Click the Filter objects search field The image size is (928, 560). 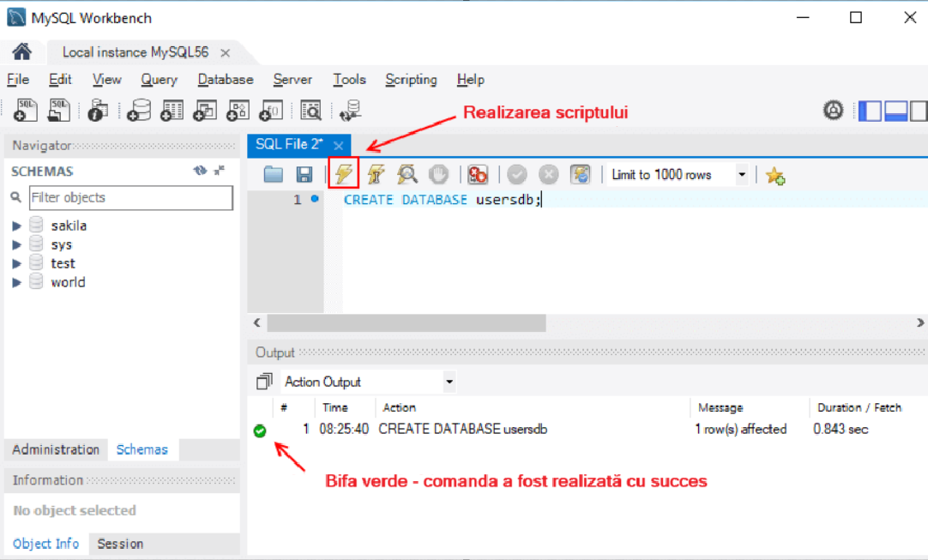pos(131,198)
